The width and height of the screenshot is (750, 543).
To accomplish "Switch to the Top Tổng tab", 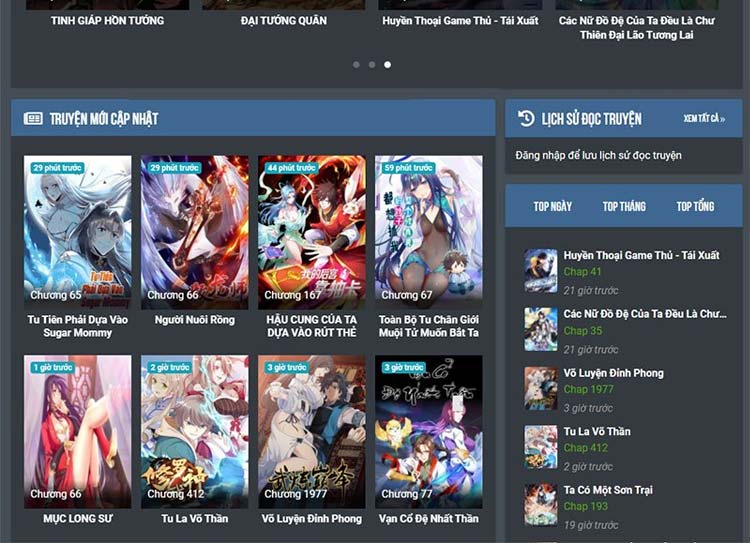I will pos(695,206).
